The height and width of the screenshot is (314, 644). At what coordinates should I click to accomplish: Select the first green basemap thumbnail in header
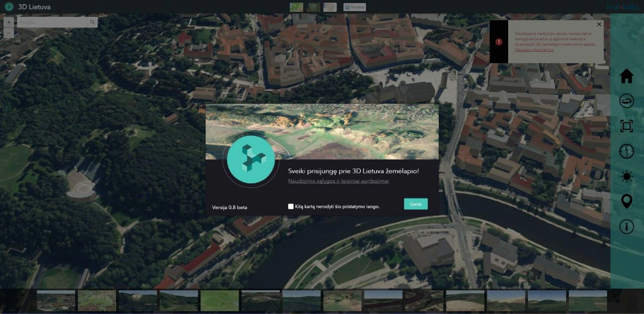(x=296, y=7)
